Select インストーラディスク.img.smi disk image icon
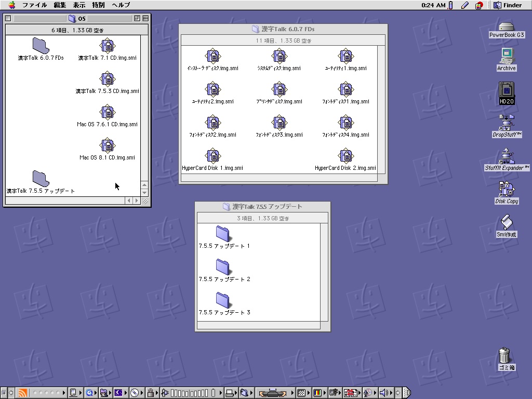 (212, 56)
